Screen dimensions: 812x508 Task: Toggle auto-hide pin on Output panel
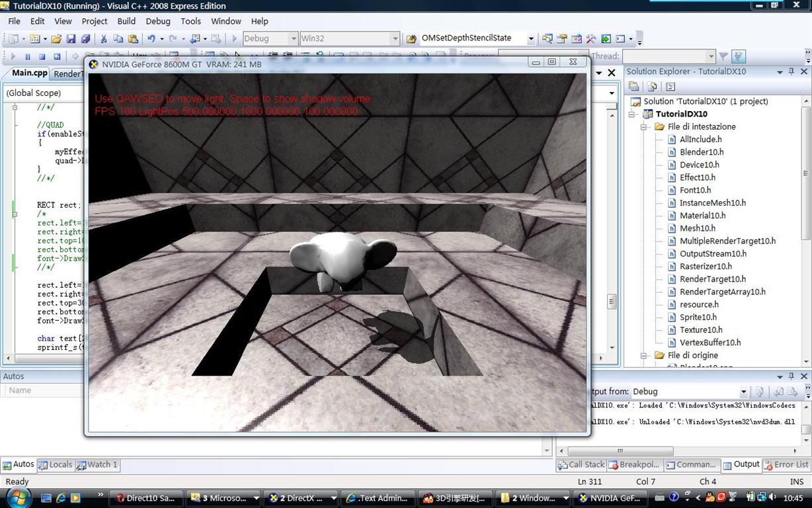791,376
